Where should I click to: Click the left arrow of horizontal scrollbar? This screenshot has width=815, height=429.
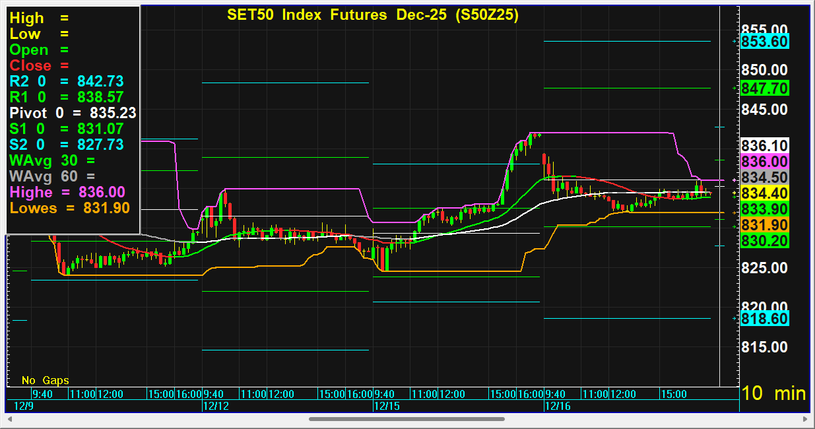click(x=8, y=419)
